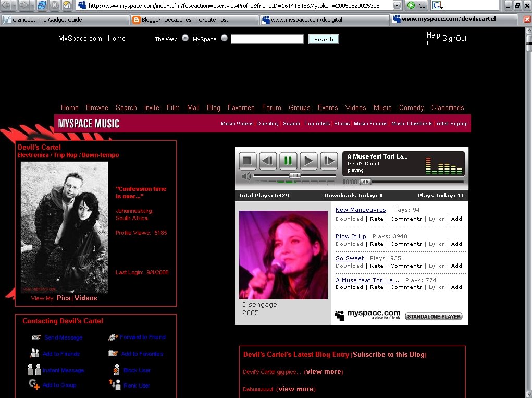Pause the currently playing song
This screenshot has width=532, height=398.
point(288,161)
